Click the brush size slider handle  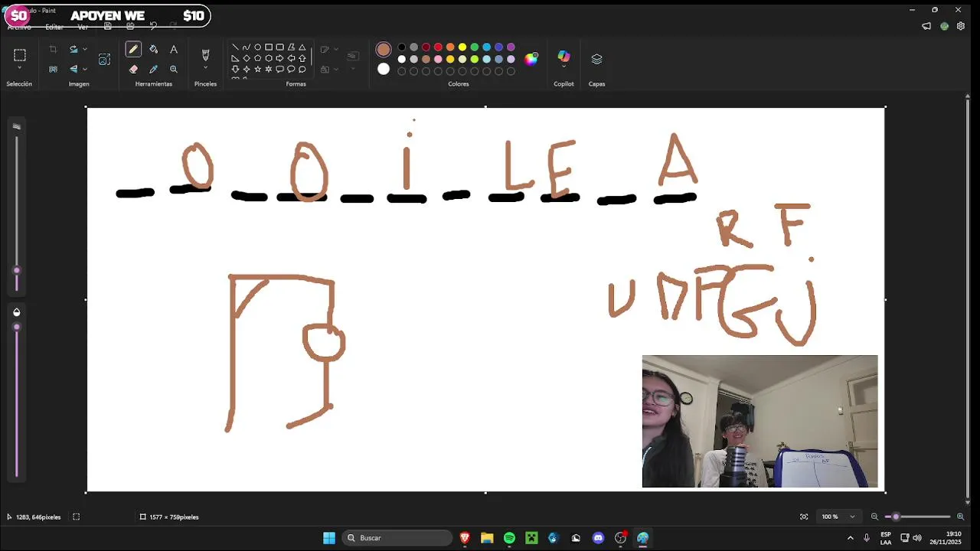pyautogui.click(x=17, y=270)
